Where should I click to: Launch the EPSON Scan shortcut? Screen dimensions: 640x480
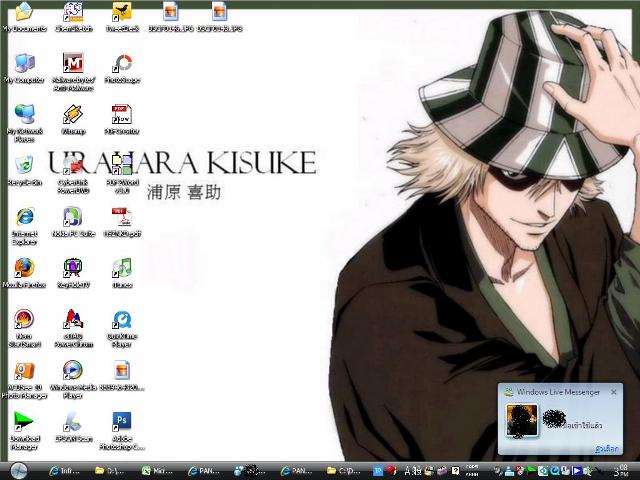pos(73,427)
